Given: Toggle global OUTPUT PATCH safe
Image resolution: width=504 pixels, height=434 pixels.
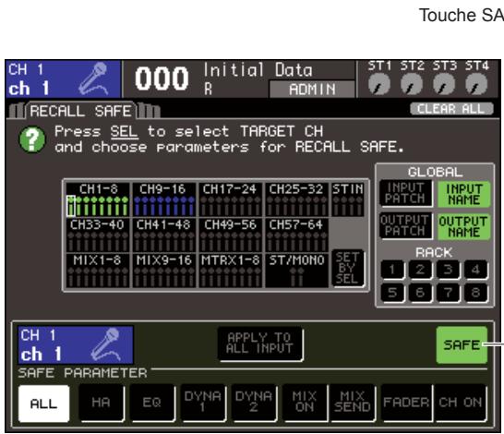Looking at the screenshot, I should pyautogui.click(x=405, y=225).
